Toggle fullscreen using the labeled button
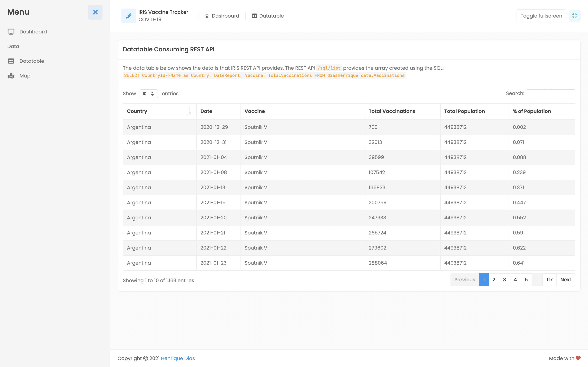 (541, 16)
